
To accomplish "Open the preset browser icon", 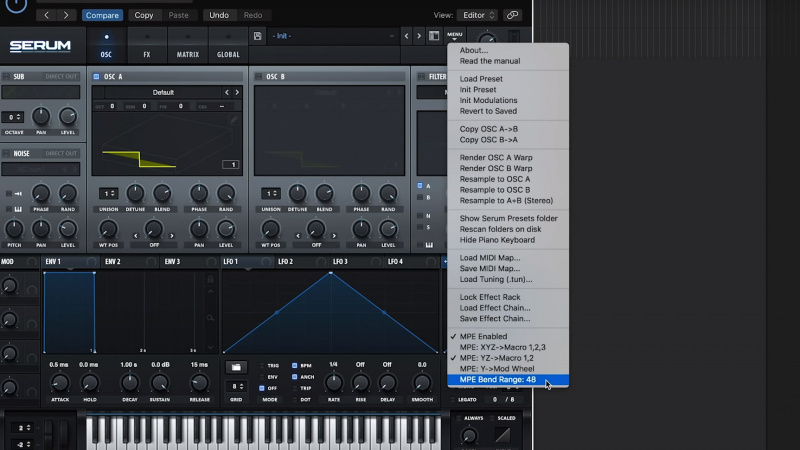I will (x=434, y=36).
